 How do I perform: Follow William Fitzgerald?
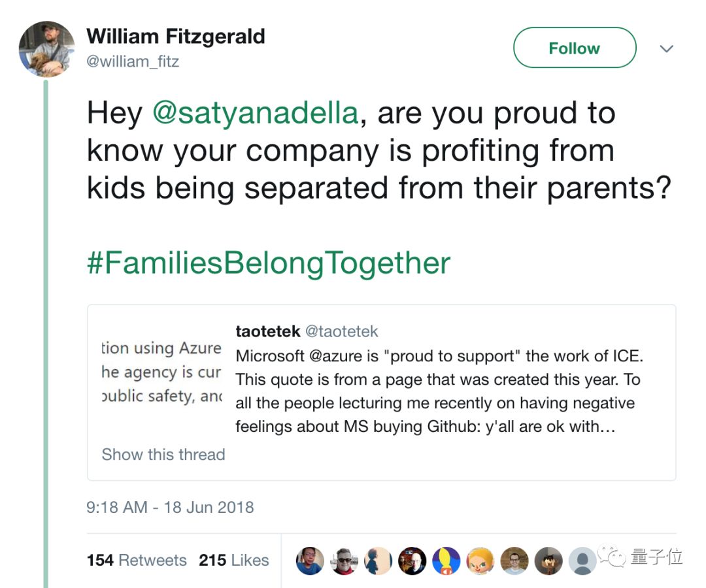(575, 48)
